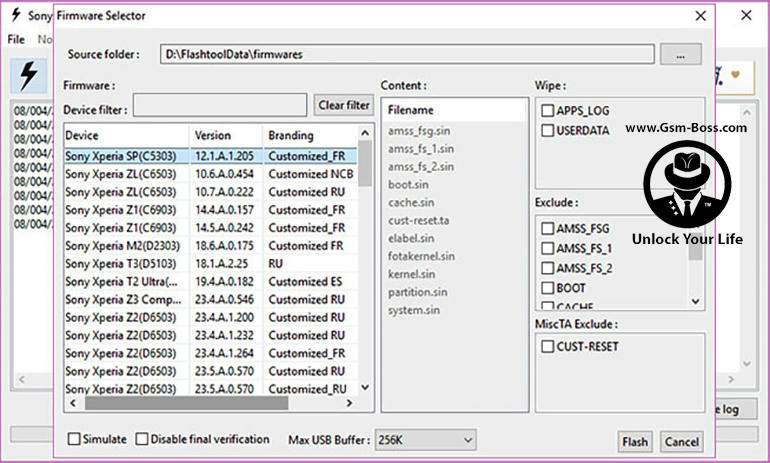Click amss_fsg.sin in Content list
Viewport: 770px width, 463px height.
point(419,131)
